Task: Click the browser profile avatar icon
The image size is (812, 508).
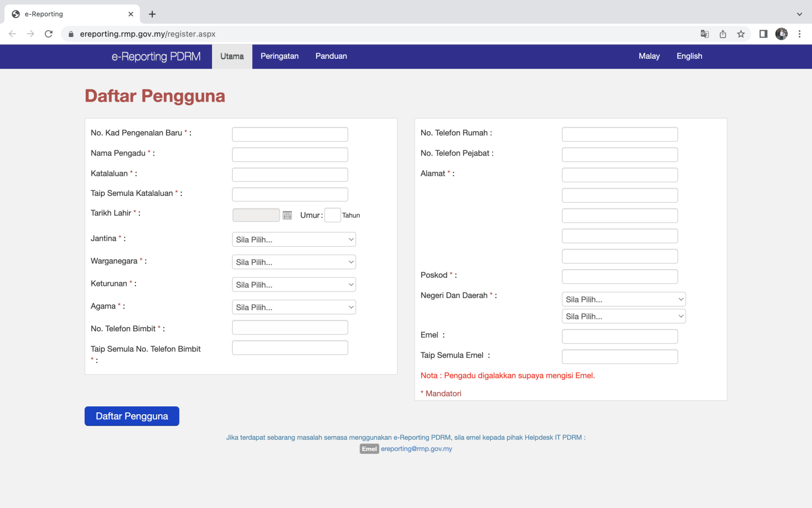Action: coord(781,33)
